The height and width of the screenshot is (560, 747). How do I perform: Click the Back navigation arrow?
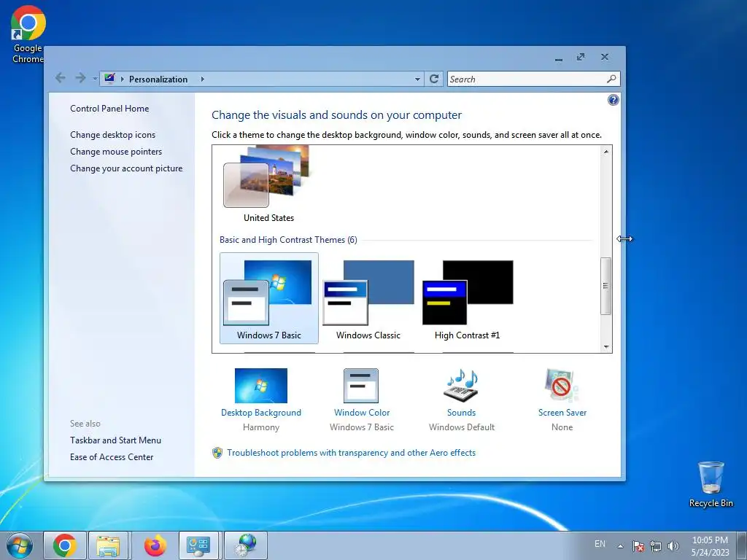60,77
